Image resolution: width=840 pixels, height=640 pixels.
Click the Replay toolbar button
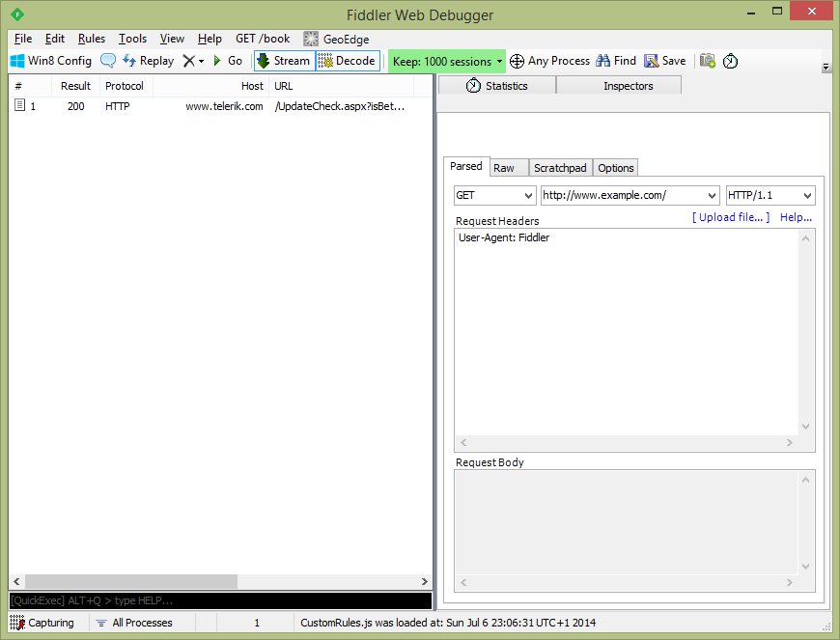[148, 61]
